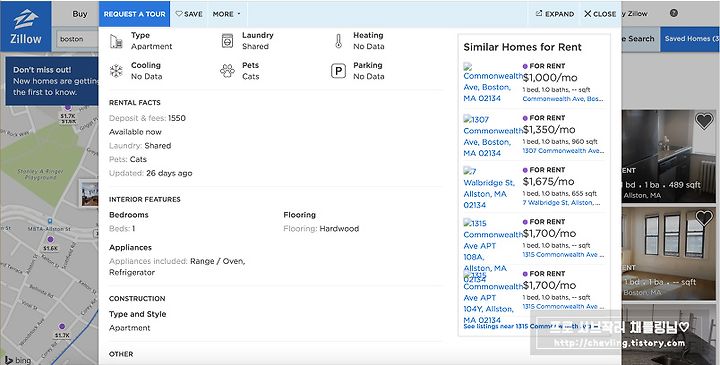Click Request a Tour button
This screenshot has width=720, height=365.
coord(134,14)
